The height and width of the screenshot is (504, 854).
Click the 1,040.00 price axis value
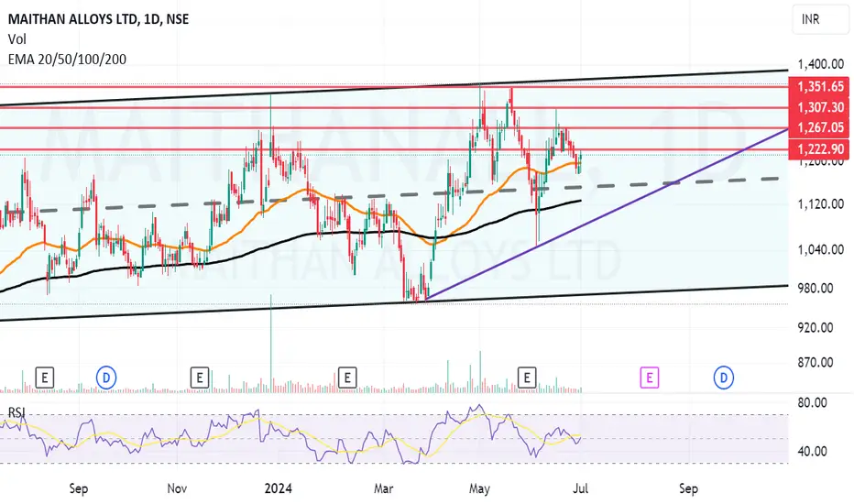point(820,250)
